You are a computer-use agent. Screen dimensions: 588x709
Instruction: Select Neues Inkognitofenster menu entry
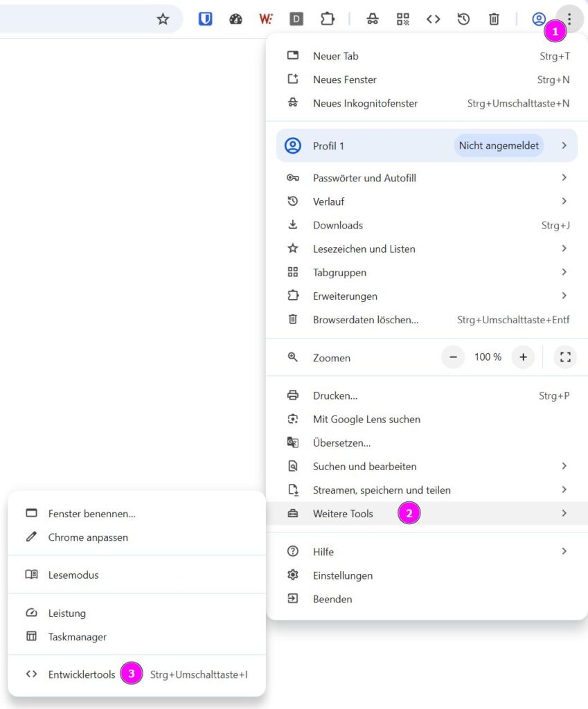(365, 103)
